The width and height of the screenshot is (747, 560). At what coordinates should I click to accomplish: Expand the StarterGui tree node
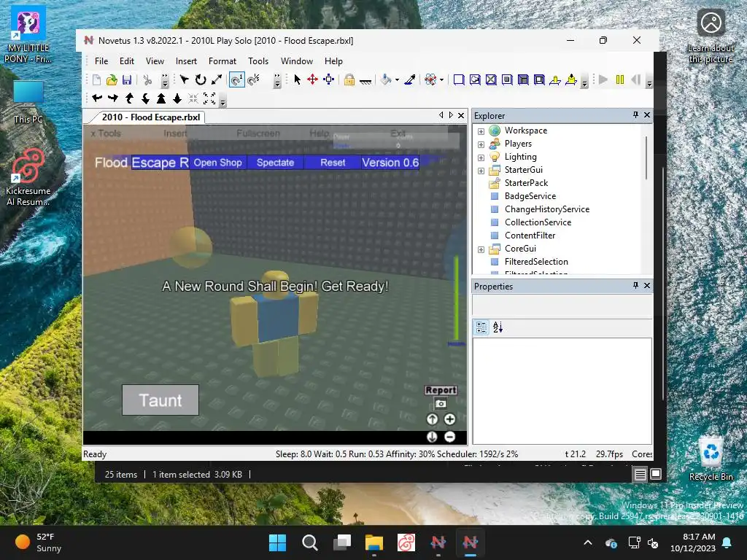point(481,171)
